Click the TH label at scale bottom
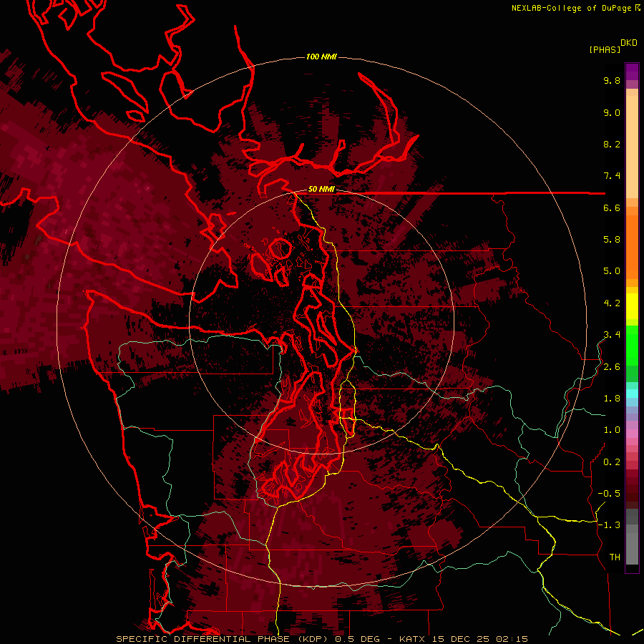This screenshot has width=644, height=644. [x=615, y=557]
